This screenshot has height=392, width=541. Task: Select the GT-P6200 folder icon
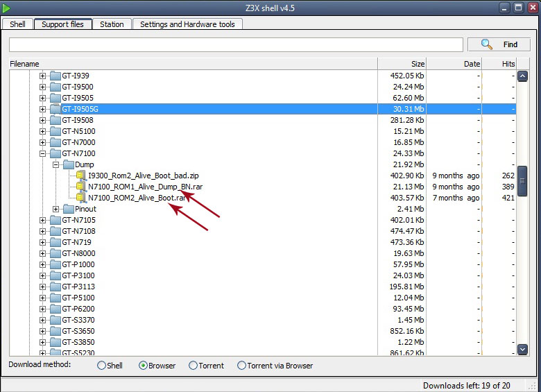click(x=55, y=309)
